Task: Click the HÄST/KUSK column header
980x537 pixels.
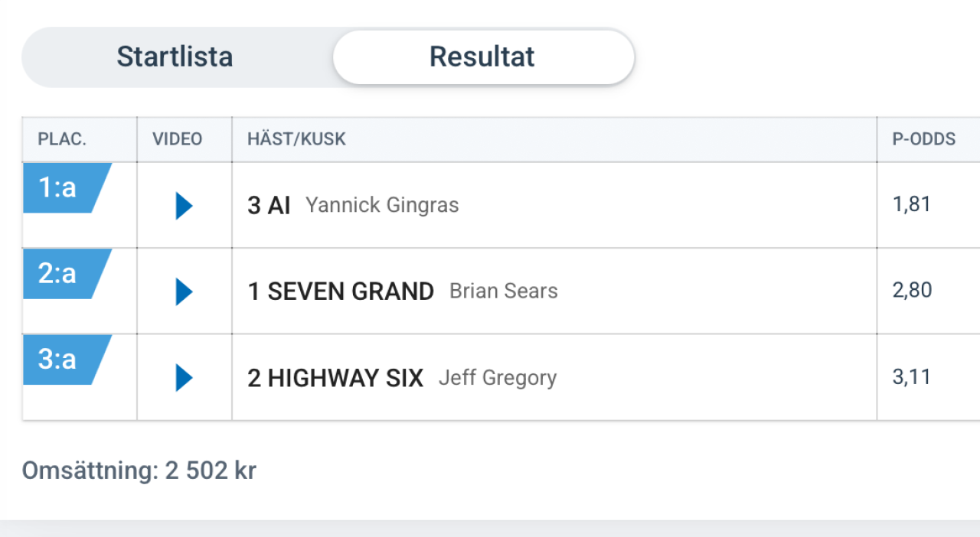Action: [296, 139]
